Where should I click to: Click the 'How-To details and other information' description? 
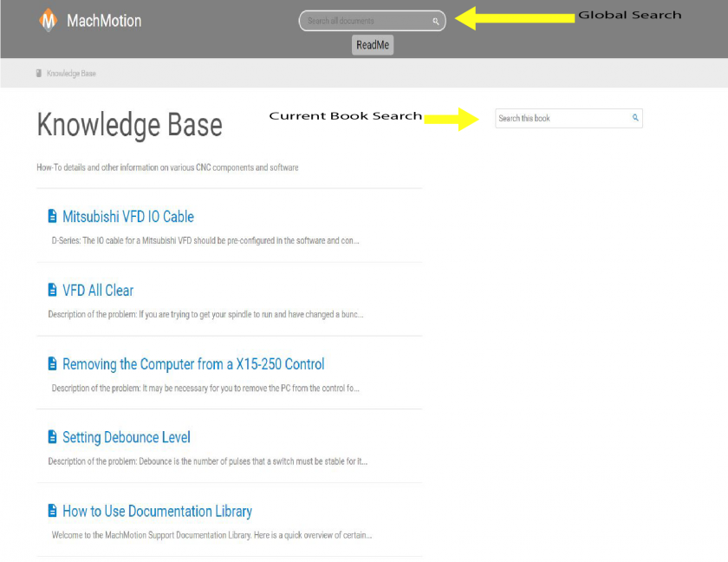tap(167, 167)
